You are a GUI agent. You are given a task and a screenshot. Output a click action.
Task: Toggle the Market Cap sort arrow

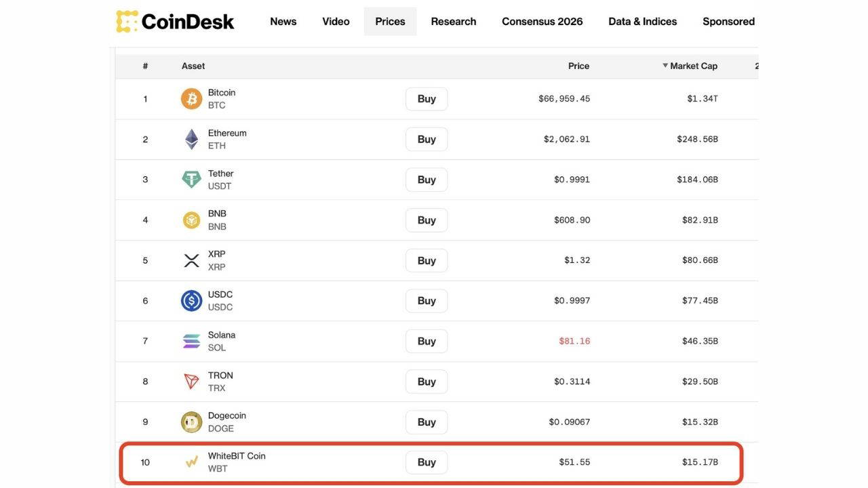click(665, 64)
